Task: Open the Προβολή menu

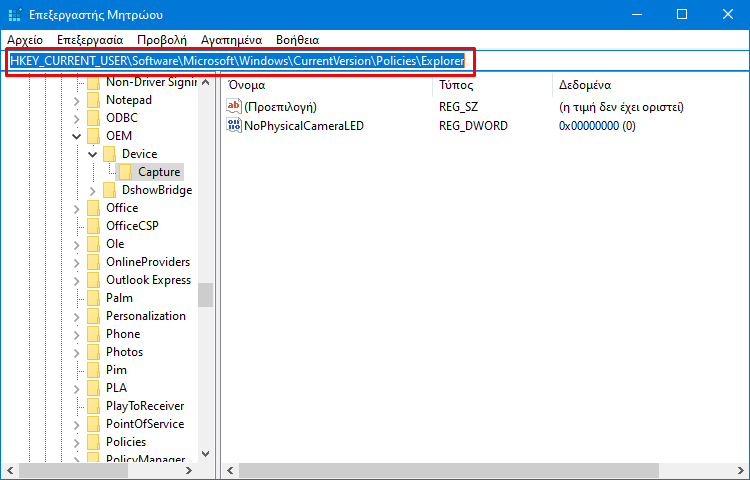Action: 162,40
